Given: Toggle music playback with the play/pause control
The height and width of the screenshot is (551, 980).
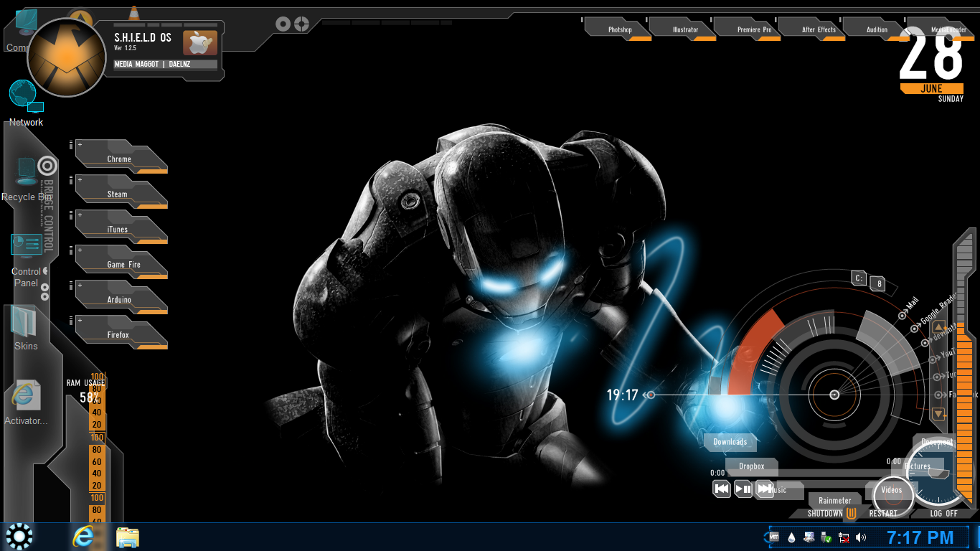Looking at the screenshot, I should tap(743, 489).
